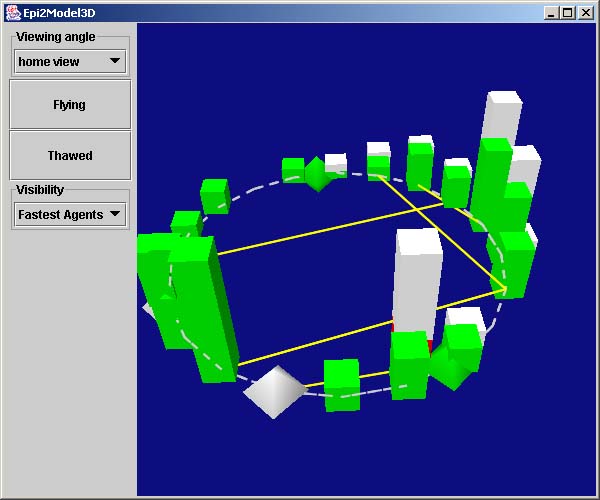Toggle the Flying button
Viewport: 600px width, 500px height.
pyautogui.click(x=70, y=104)
